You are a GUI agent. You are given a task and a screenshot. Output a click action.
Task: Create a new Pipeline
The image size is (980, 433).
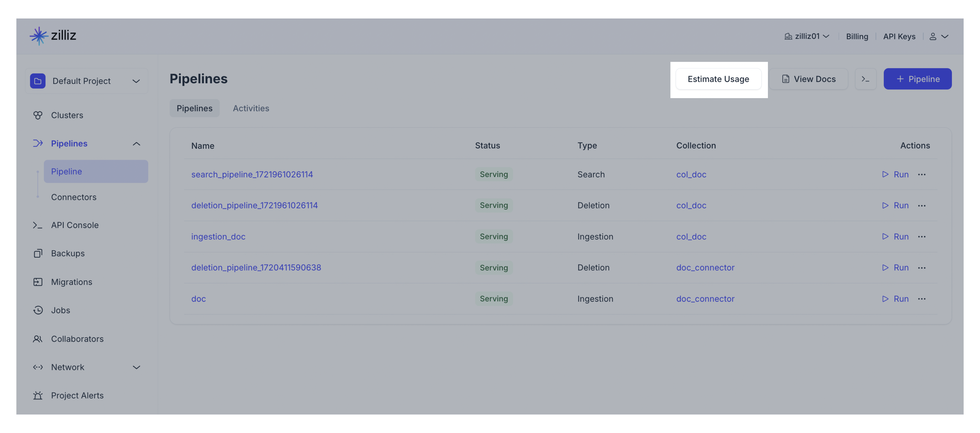(x=917, y=79)
